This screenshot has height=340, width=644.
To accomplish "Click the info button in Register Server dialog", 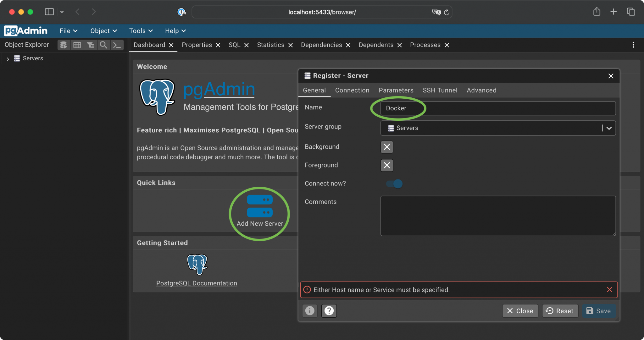I will coord(310,311).
